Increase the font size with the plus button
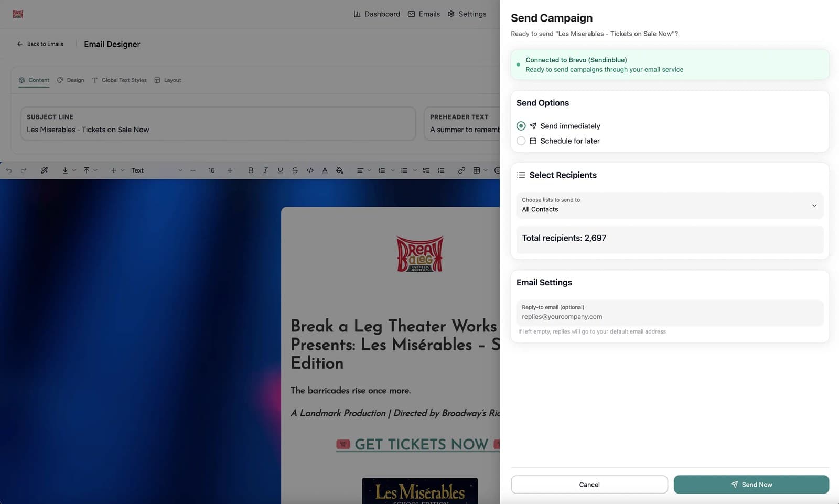839x504 pixels. coord(230,170)
